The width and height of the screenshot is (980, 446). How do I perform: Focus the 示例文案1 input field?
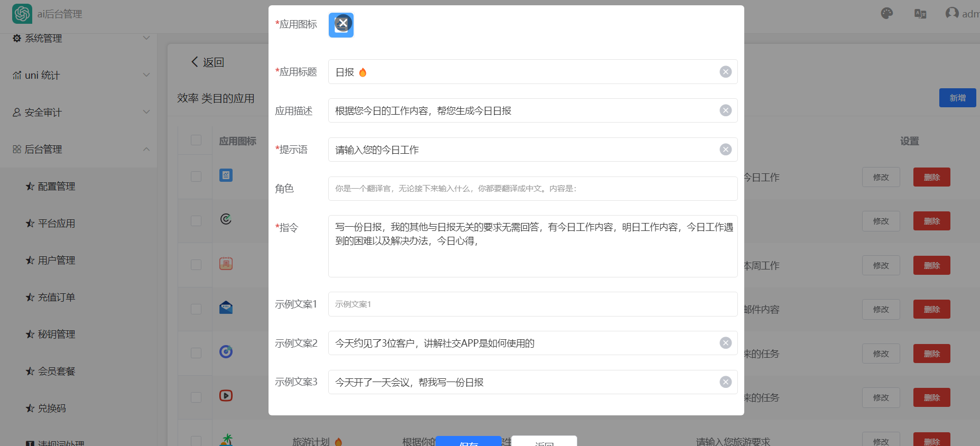coord(533,304)
